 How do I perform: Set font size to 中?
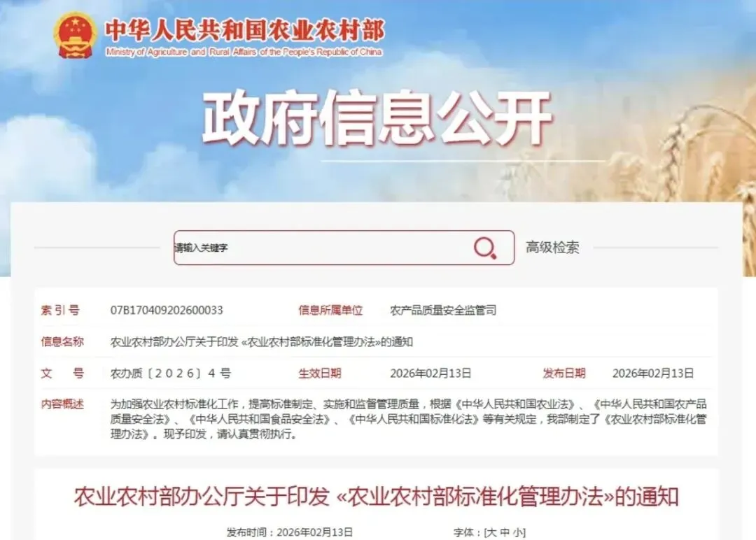pyautogui.click(x=504, y=532)
